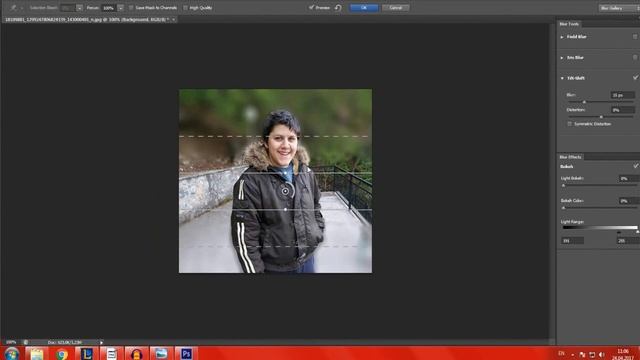Expand the Iris Blur section
Screen dimensions: 640x360
click(x=562, y=58)
